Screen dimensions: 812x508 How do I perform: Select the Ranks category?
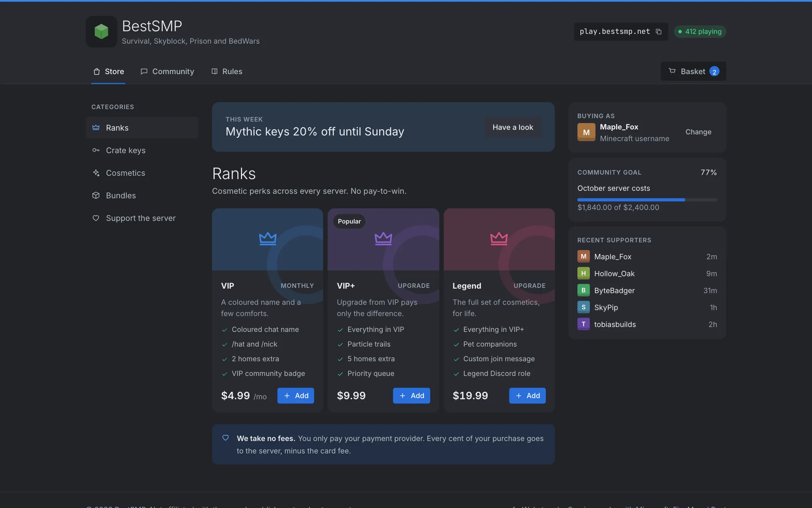coord(142,128)
